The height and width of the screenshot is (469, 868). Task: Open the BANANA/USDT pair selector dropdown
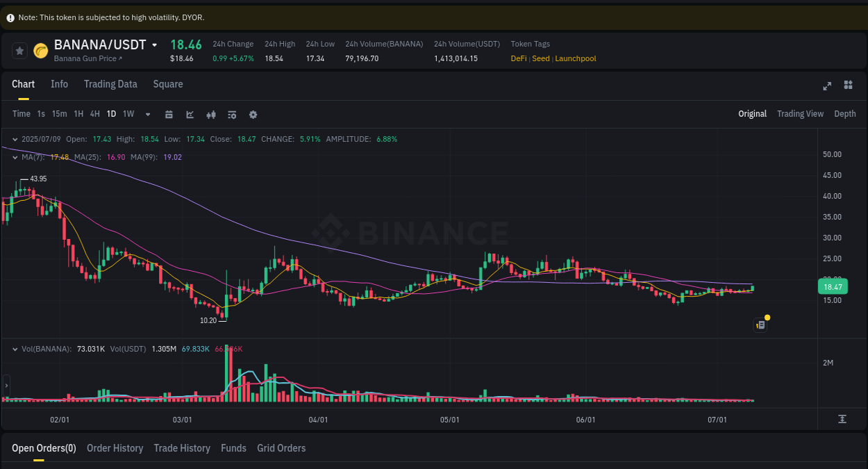tap(154, 44)
